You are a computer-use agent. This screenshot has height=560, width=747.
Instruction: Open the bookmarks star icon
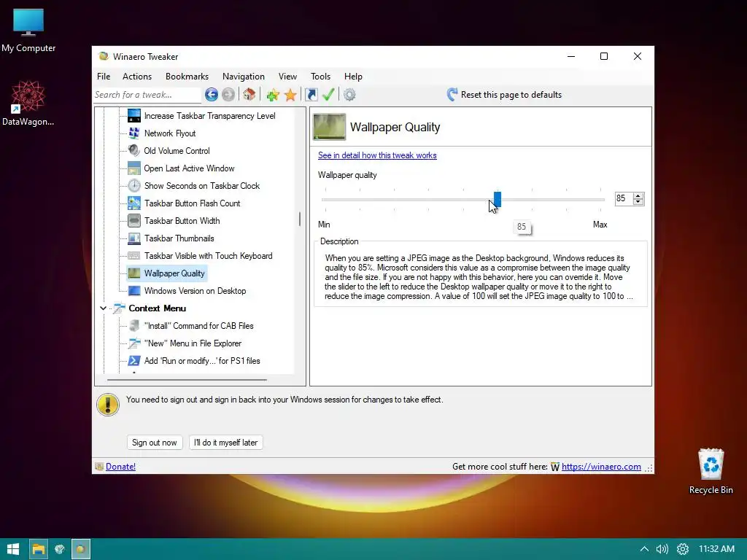pos(290,95)
